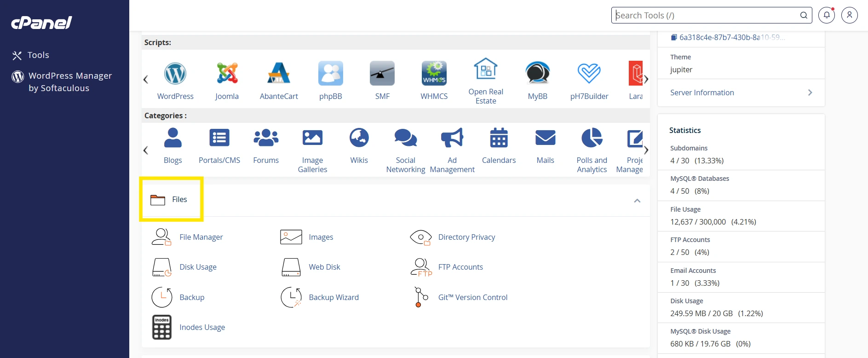Screen dimensions: 868x358
Task: Open WordPress Manager by Softaculous
Action: (62, 82)
